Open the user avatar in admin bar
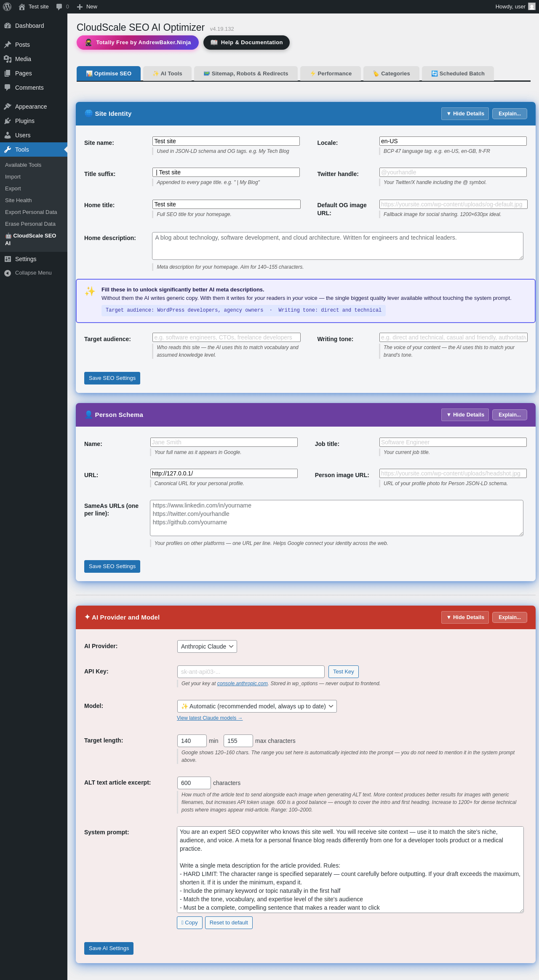 pyautogui.click(x=532, y=7)
